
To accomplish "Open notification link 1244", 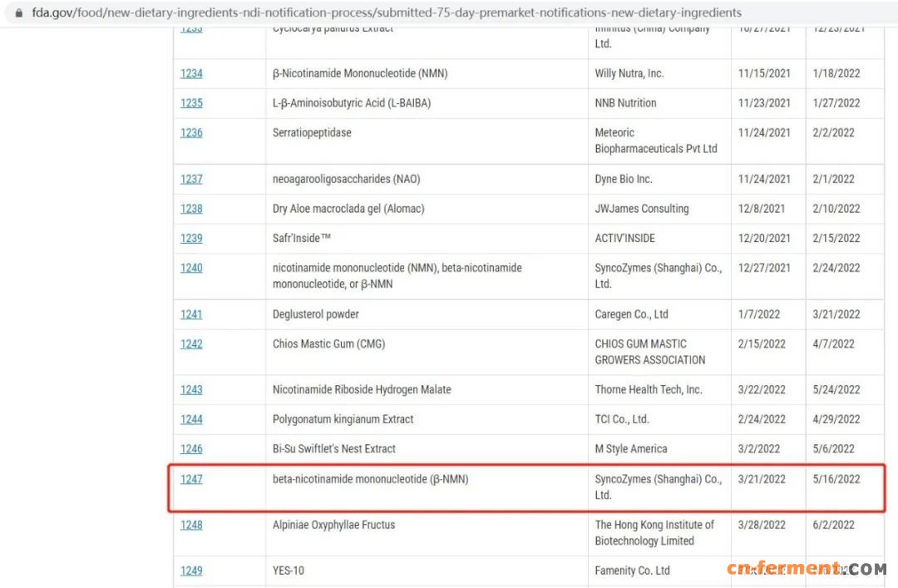I will coord(191,419).
